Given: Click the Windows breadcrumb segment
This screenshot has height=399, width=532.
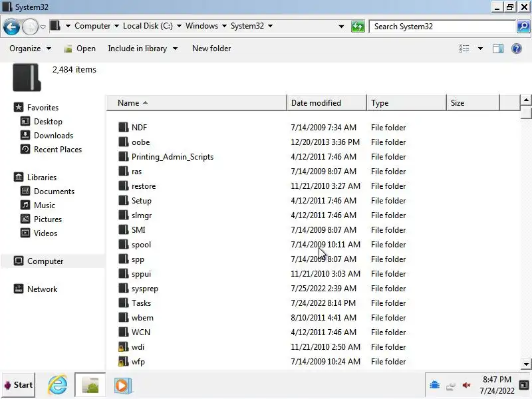Looking at the screenshot, I should click(202, 26).
